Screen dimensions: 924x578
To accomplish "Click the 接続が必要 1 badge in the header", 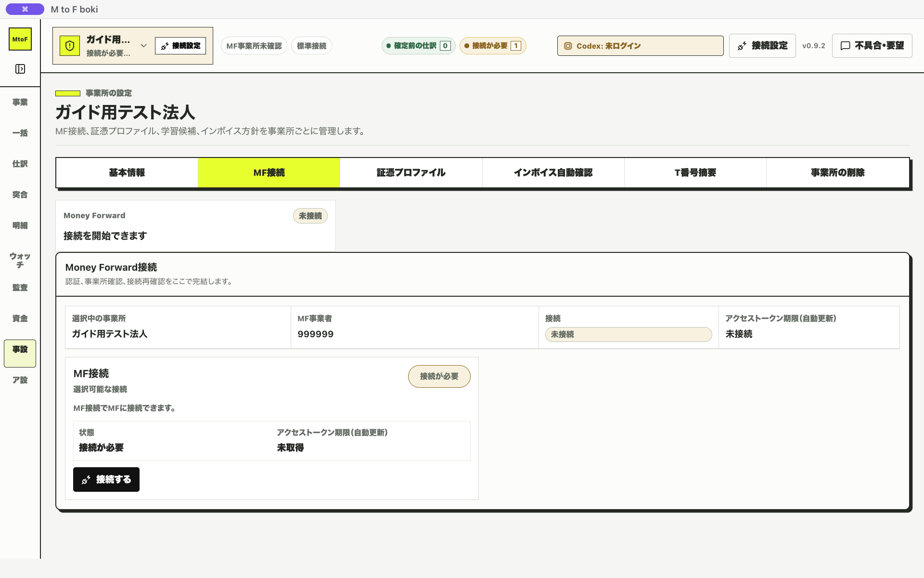I will (493, 46).
